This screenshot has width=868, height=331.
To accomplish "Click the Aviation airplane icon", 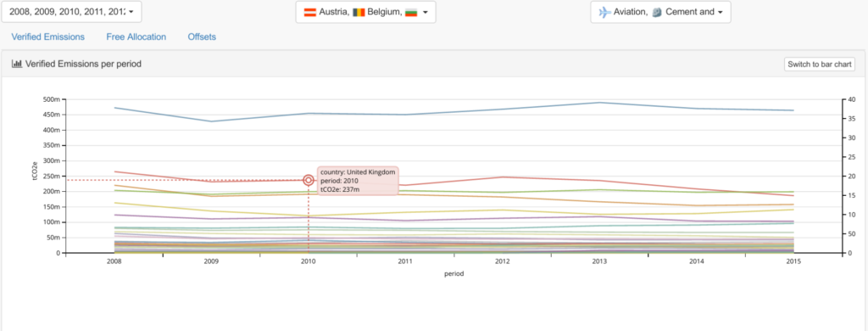I will [604, 12].
